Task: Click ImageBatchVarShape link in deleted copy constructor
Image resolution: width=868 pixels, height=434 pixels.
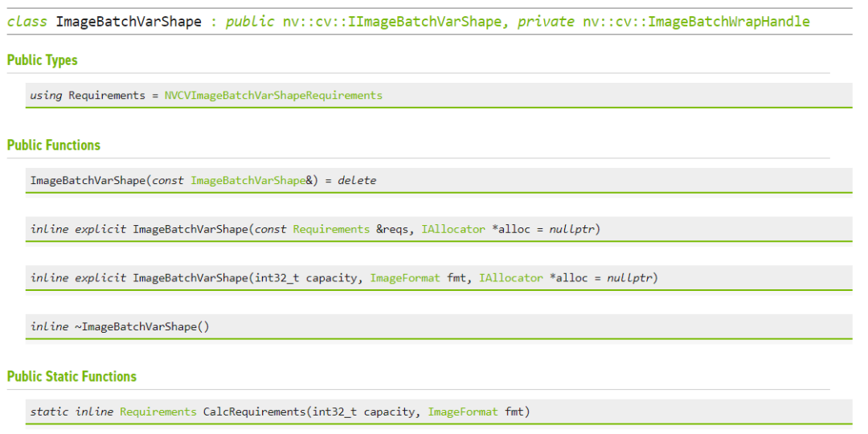Action: click(x=248, y=181)
